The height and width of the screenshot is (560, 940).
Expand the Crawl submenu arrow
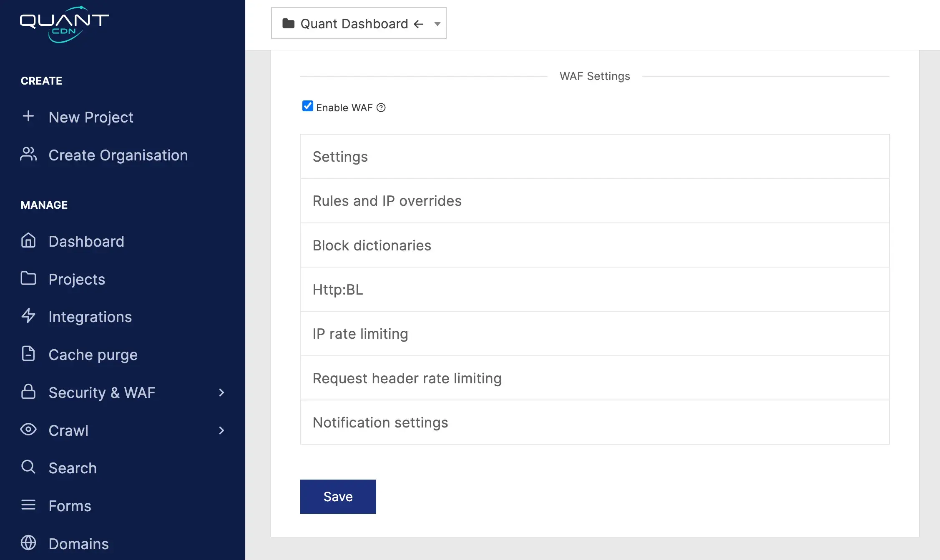tap(221, 430)
